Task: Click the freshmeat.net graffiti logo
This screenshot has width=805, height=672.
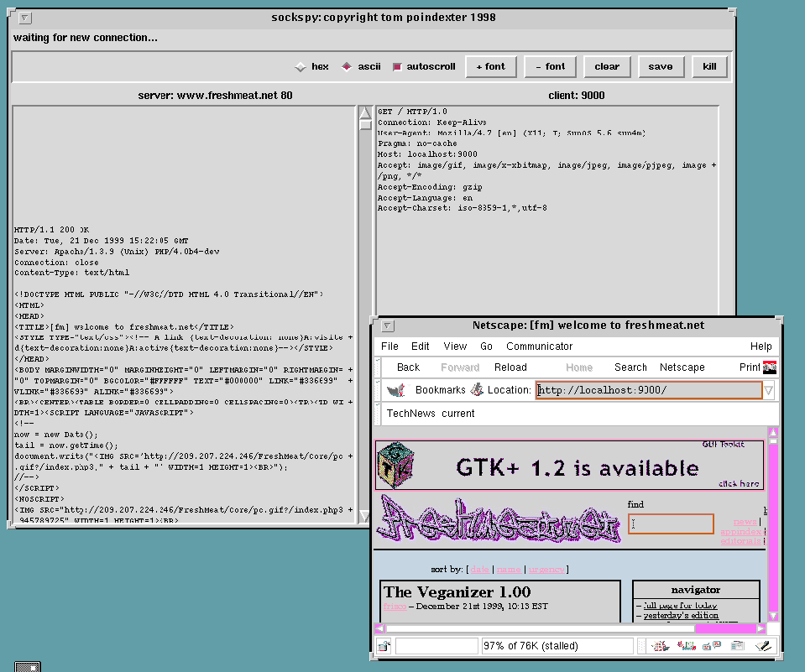Action: 499,519
